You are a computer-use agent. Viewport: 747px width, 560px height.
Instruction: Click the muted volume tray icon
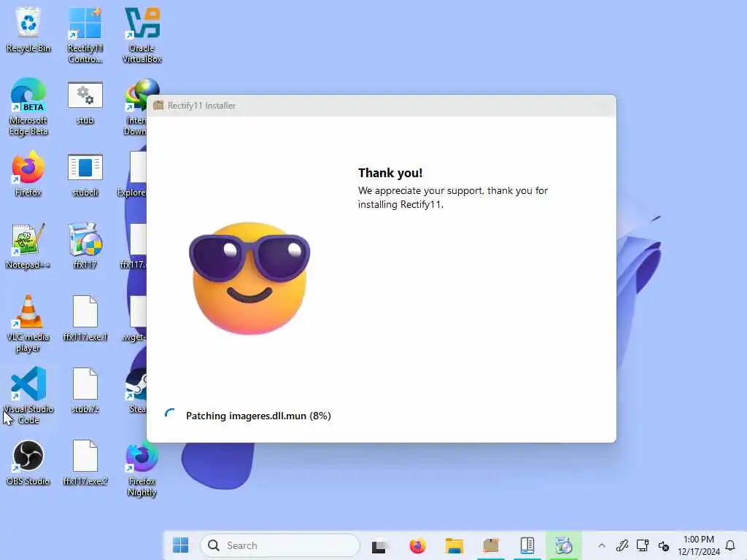point(664,545)
